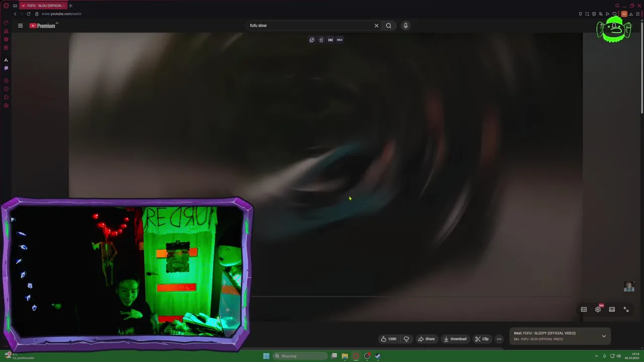Start voice search with microphone
The image size is (644, 362).
tap(406, 26)
